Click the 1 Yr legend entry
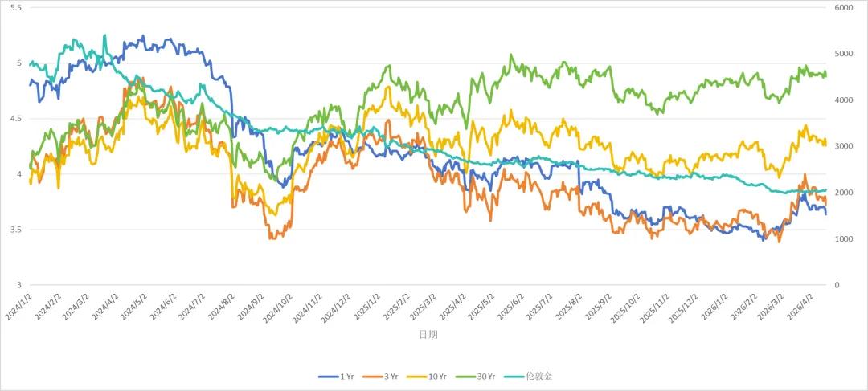The width and height of the screenshot is (868, 391). pyautogui.click(x=336, y=377)
